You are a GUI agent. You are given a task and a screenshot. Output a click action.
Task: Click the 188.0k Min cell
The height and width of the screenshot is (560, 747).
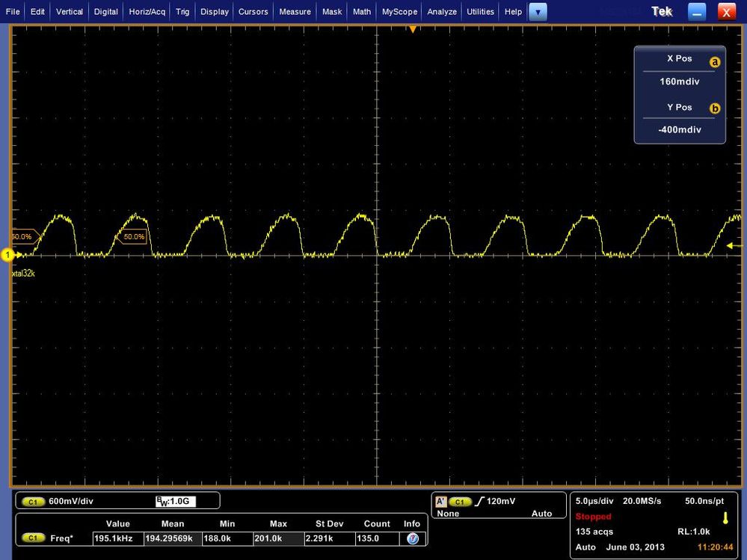[x=227, y=538]
